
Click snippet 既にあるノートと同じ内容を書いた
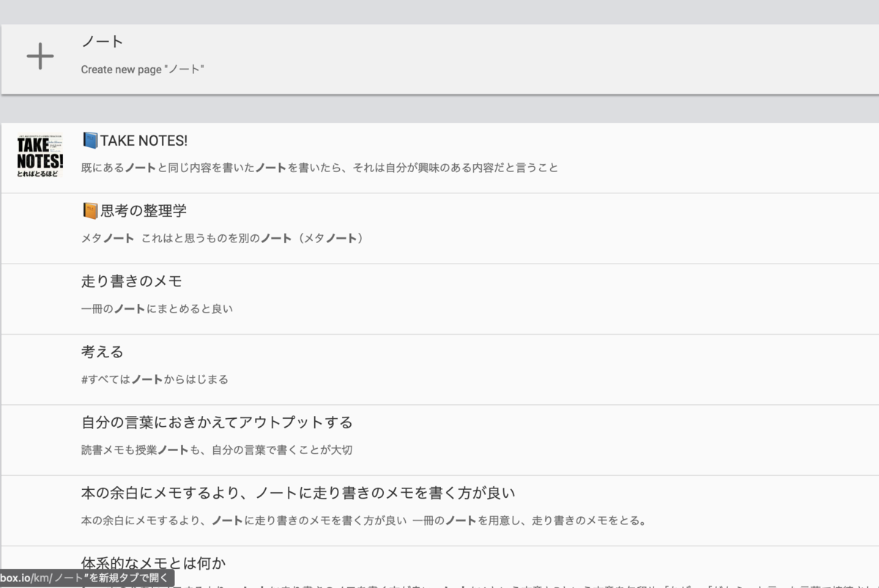(319, 168)
